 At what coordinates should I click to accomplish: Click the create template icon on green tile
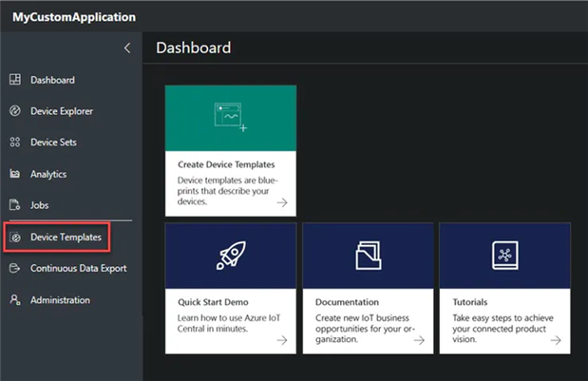[x=231, y=118]
